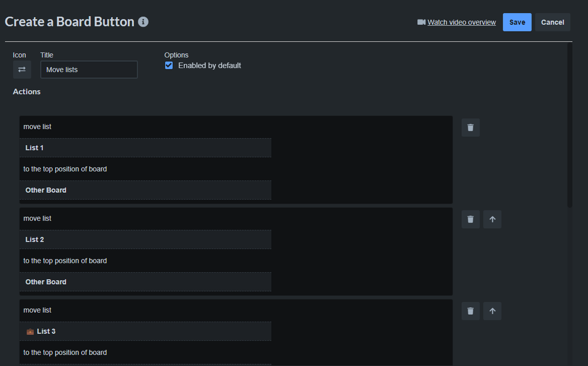Open the button icon picker
Screen dimensions: 588x366
pyautogui.click(x=22, y=70)
